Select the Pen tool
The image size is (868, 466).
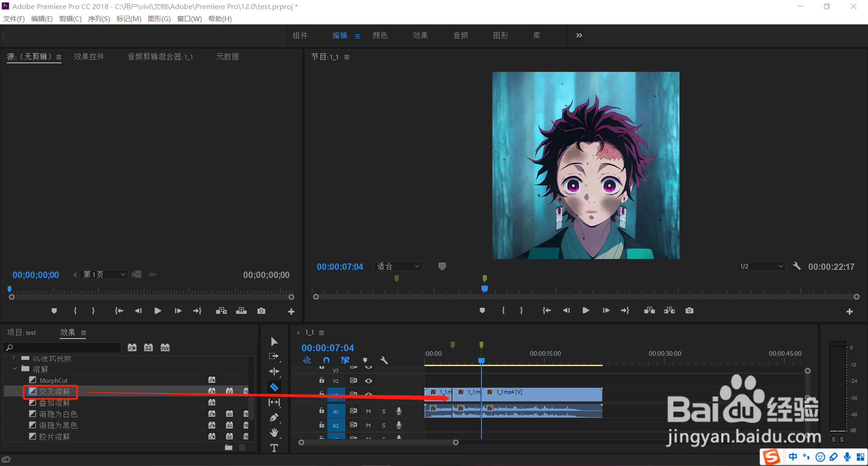pos(274,418)
